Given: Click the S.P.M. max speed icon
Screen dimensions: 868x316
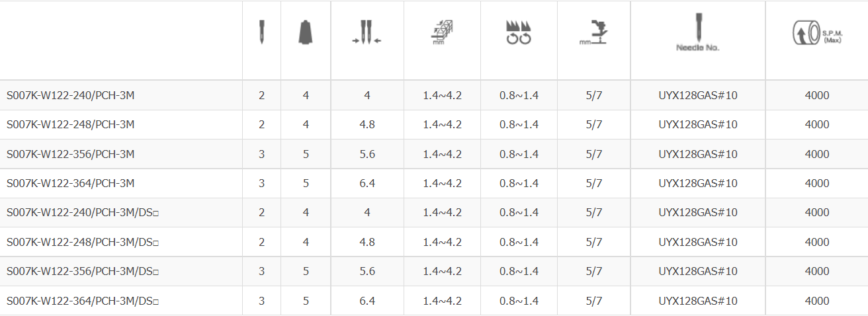Looking at the screenshot, I should click(816, 33).
